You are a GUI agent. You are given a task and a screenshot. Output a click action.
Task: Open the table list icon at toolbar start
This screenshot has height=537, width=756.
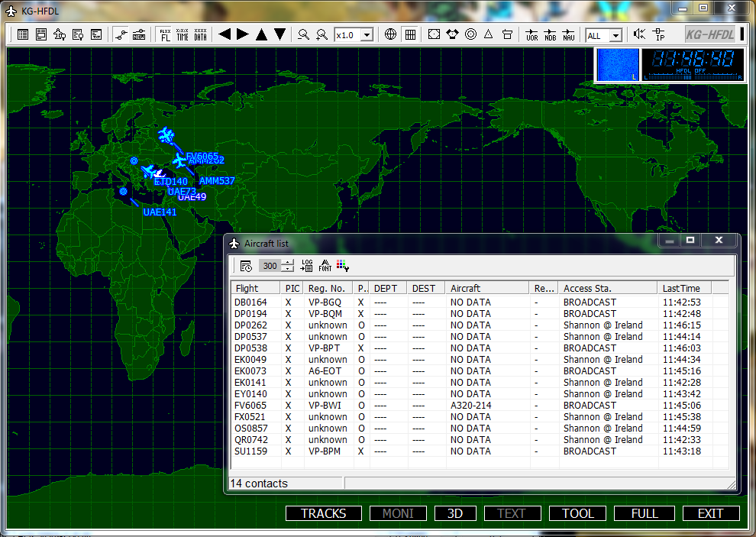23,34
